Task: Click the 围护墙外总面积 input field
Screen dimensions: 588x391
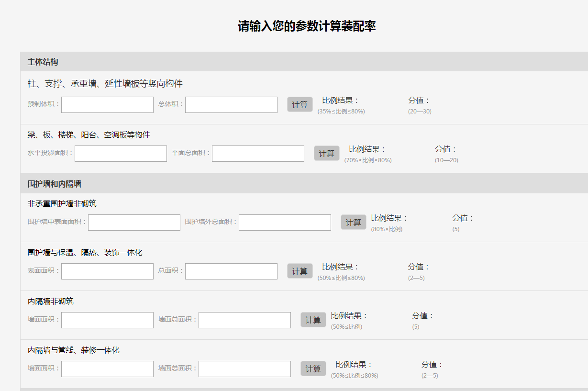Action: pos(285,223)
